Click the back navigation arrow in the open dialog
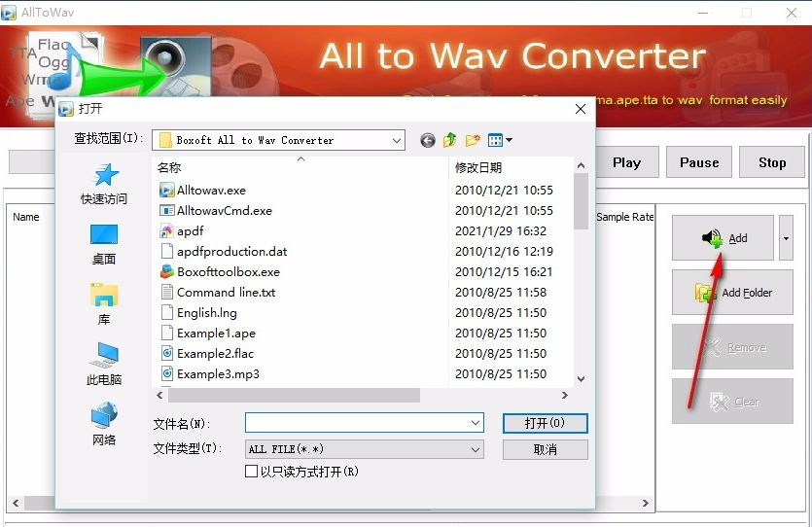 point(427,140)
